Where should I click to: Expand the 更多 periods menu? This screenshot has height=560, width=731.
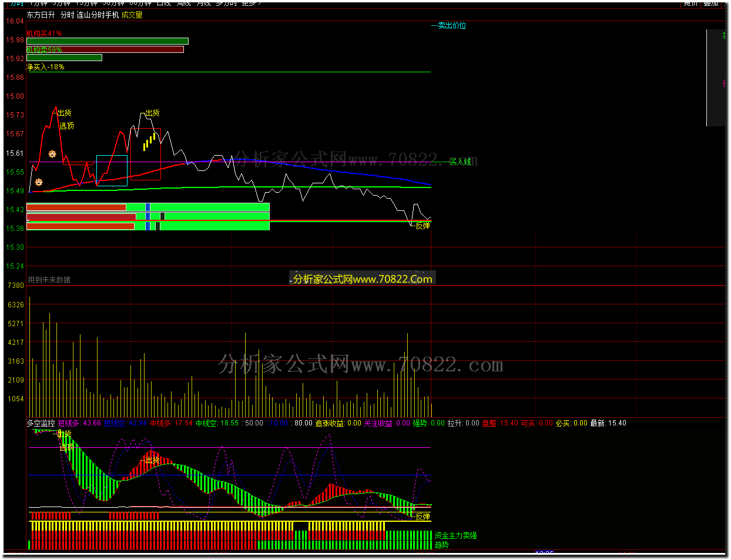coord(250,3)
